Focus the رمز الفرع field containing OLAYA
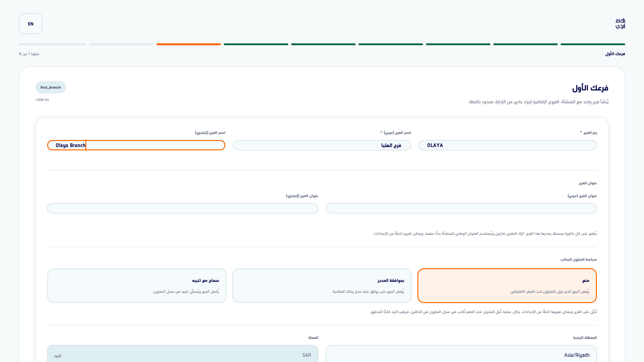This screenshot has width=644, height=362. pos(508,145)
